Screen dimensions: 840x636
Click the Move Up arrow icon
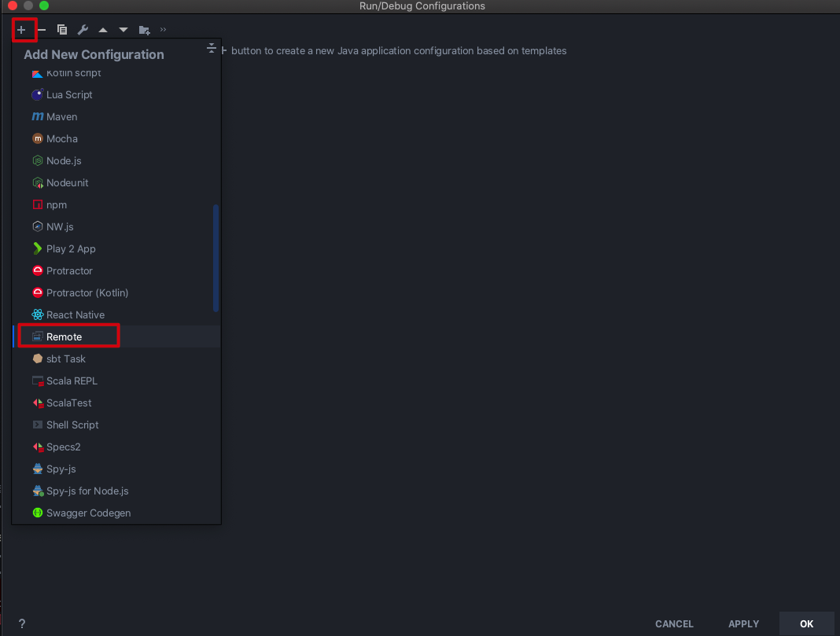[103, 30]
